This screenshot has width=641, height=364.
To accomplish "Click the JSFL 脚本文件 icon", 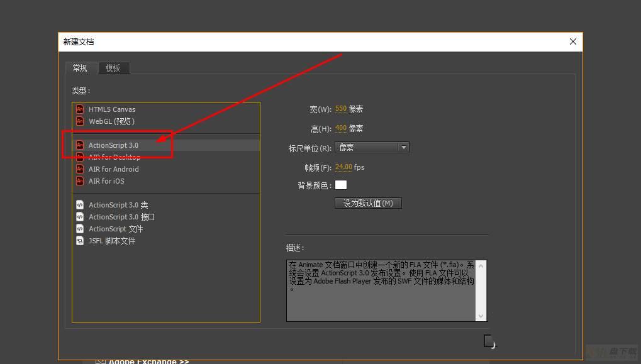I will (80, 241).
